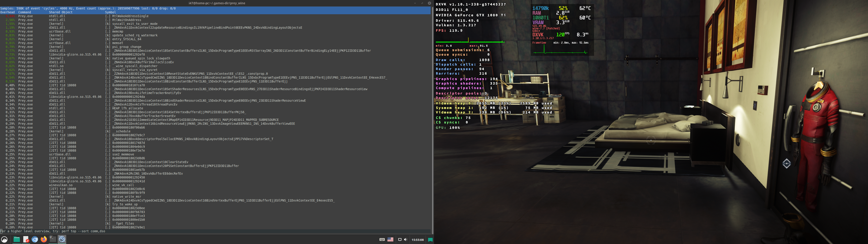The width and height of the screenshot is (868, 244).
Task: Select the HEAP_lfh_allocate row
Action: (216, 108)
